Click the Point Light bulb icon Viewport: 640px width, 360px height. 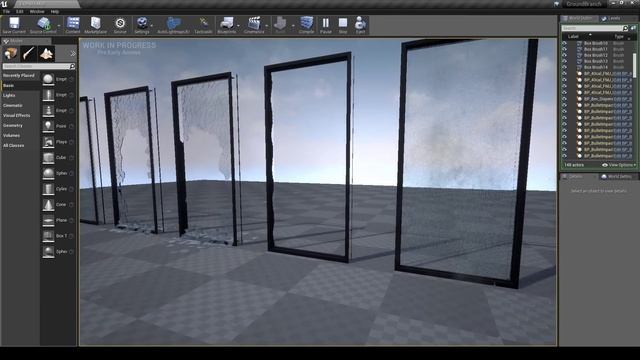48,126
